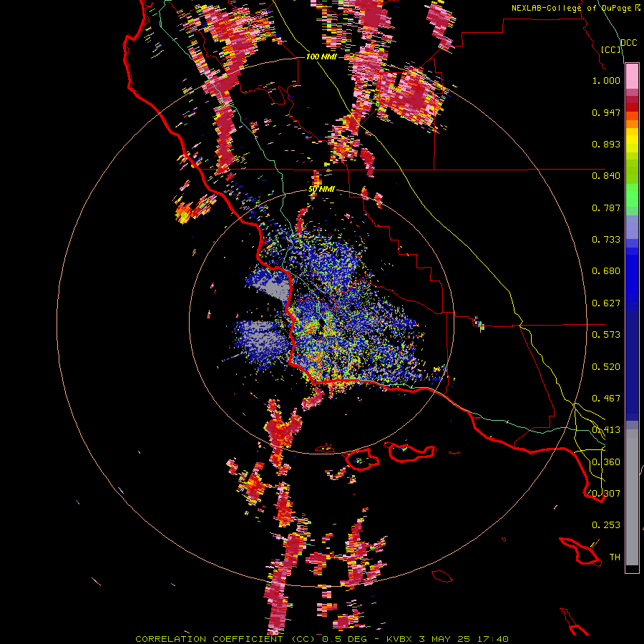Pick the light pink segment topping the color bar
This screenshot has height=644, width=644.
[x=632, y=77]
